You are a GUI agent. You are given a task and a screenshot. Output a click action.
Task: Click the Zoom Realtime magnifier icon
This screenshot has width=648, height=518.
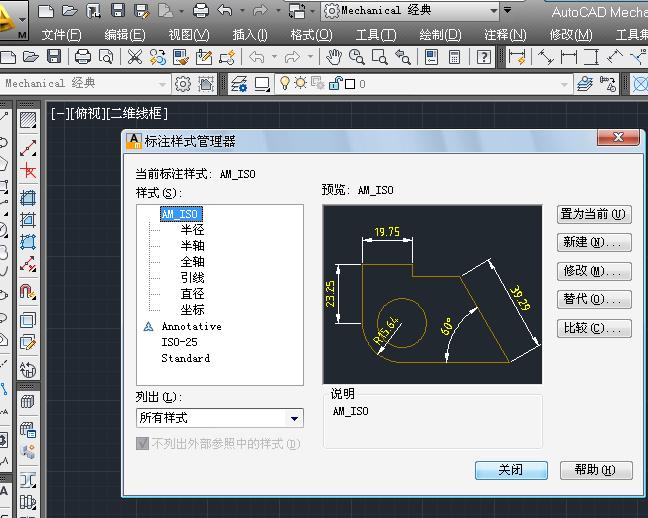coord(356,57)
